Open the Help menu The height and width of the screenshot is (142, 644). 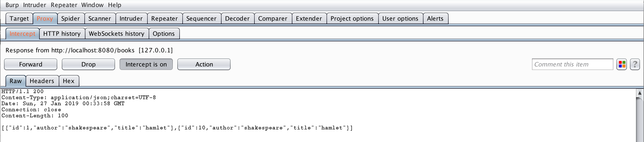(115, 5)
